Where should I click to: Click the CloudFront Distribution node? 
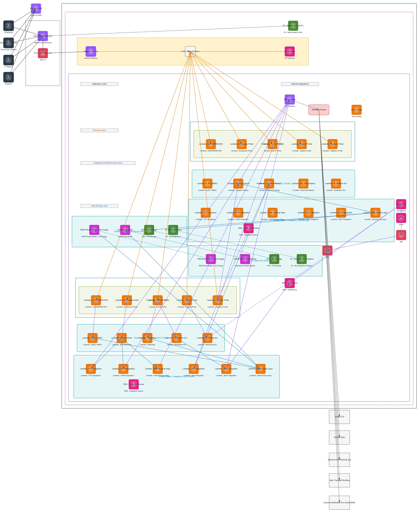43,36
